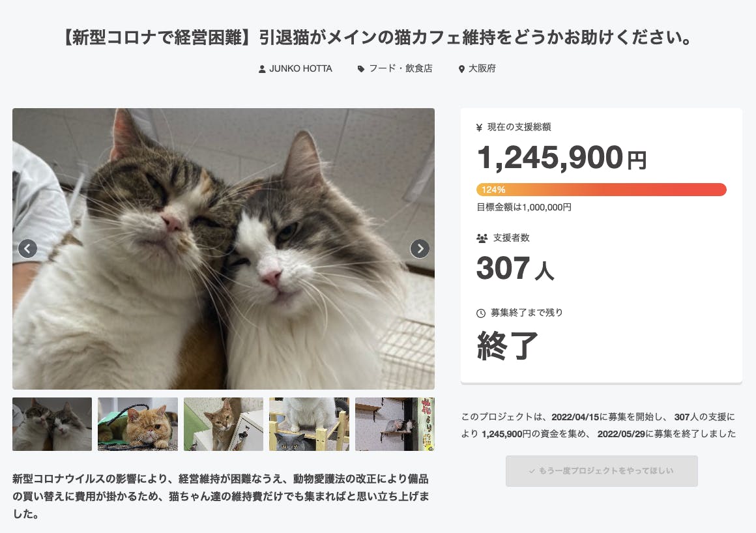This screenshot has width=756, height=533.
Task: Click the clock icon beside 募集終了まで残り
Action: [x=481, y=313]
